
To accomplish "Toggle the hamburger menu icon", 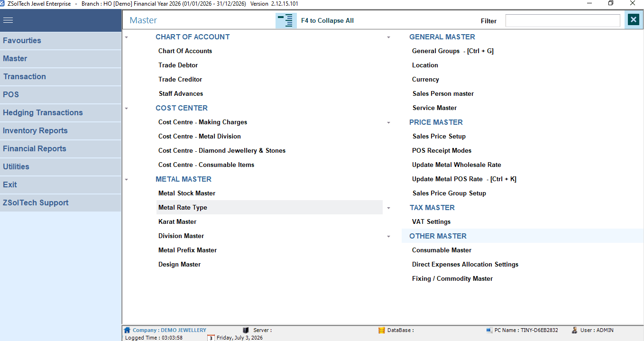I will pos(8,20).
